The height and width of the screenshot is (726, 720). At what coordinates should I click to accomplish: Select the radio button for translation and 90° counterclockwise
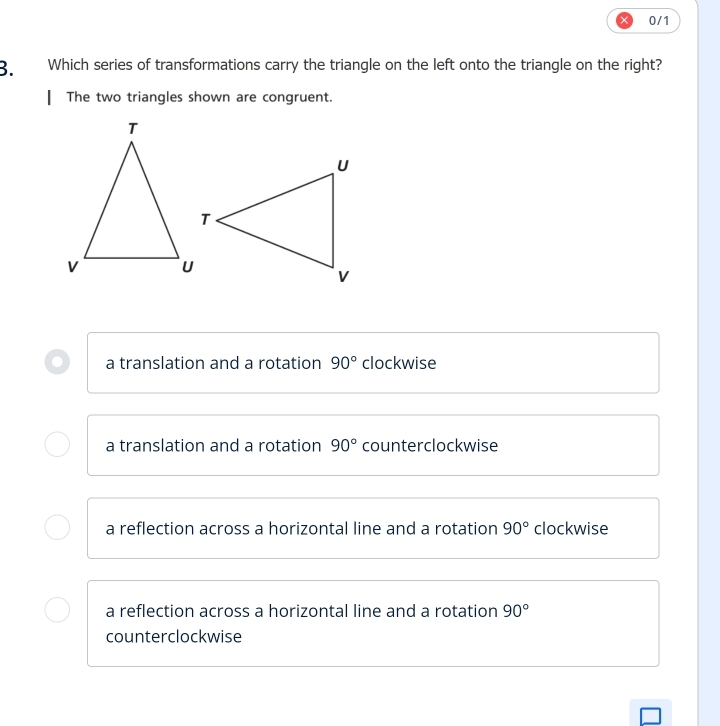coord(58,445)
